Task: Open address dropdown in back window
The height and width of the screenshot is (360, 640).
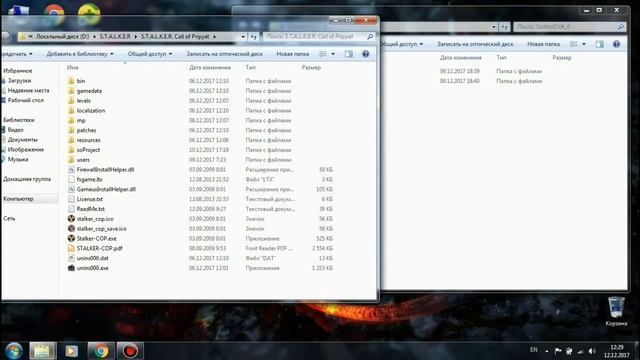Action: coord(493,27)
